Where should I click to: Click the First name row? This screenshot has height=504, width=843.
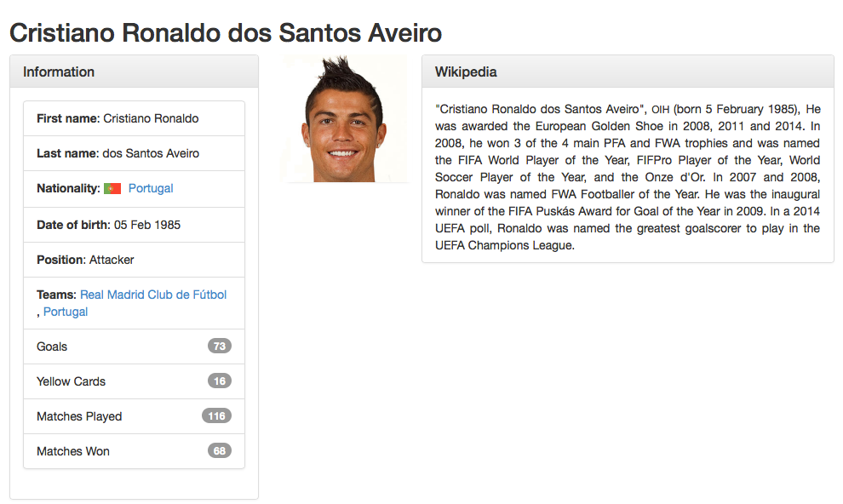[x=134, y=118]
